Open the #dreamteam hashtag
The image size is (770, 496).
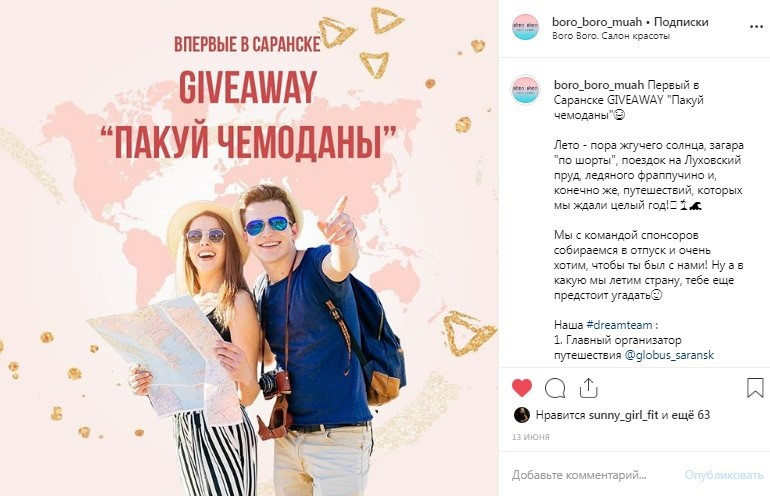[619, 325]
